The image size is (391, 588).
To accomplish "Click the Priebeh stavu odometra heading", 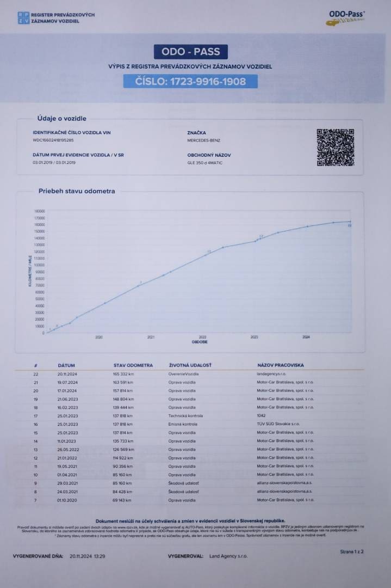I will pos(77,191).
